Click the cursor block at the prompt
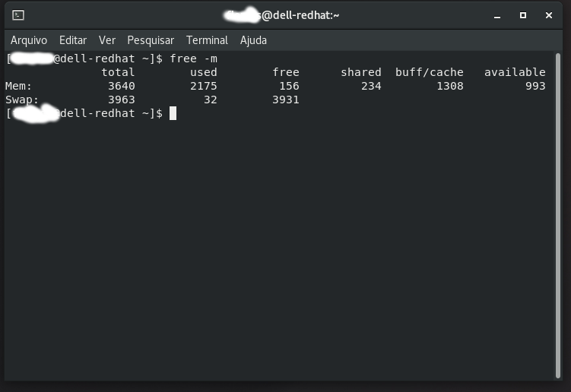This screenshot has height=392, width=571. point(173,113)
